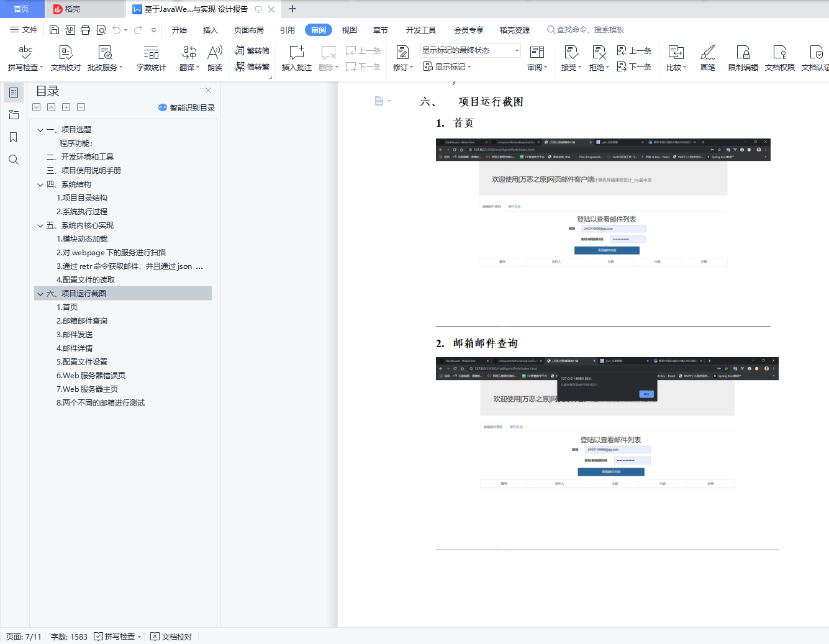Close the 目录 navigation panel

[x=209, y=91]
